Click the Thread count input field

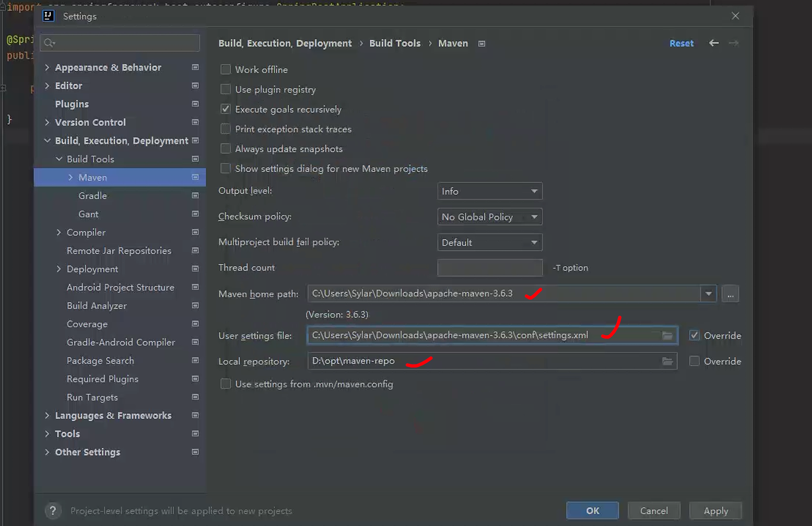(490, 268)
